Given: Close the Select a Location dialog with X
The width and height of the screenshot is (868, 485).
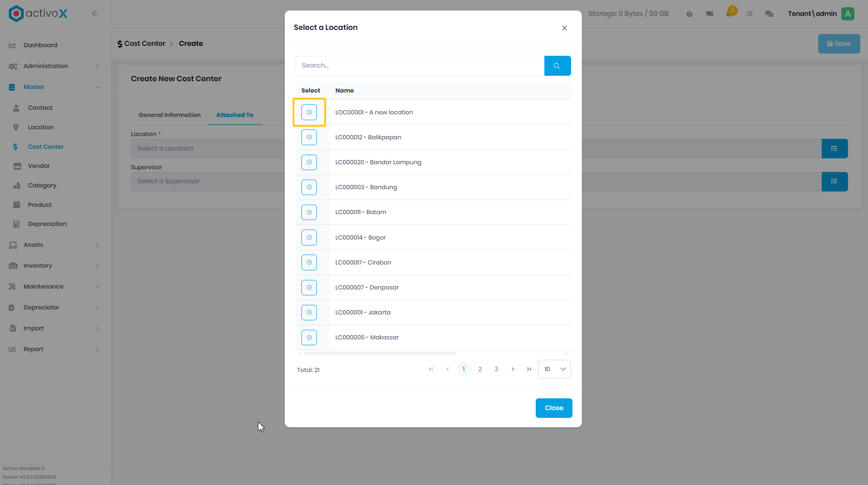Looking at the screenshot, I should click(x=564, y=28).
